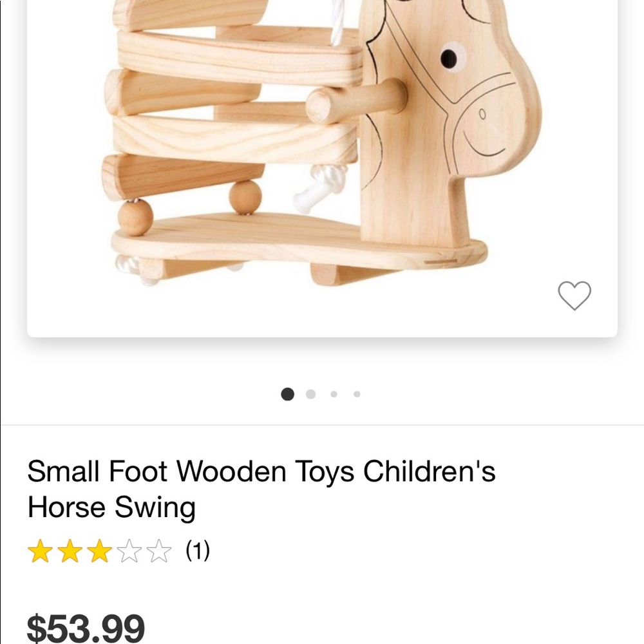Tap the heart icon on the product image
The width and height of the screenshot is (644, 644).
tap(575, 295)
